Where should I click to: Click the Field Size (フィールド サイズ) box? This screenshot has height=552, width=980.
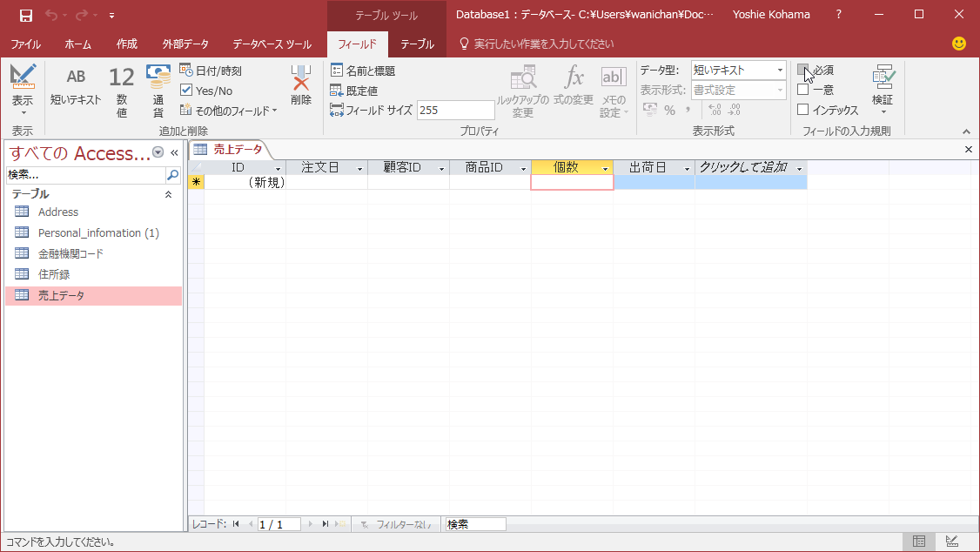point(456,110)
